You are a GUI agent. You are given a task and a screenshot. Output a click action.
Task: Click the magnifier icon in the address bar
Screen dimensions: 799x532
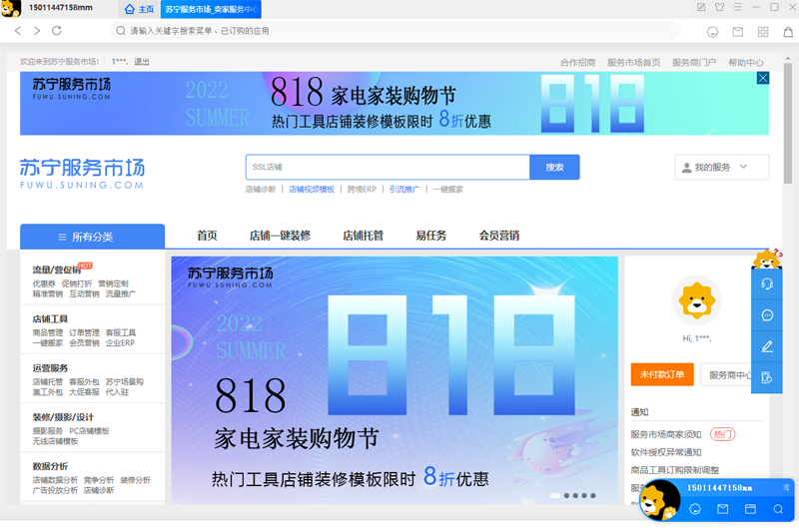click(120, 31)
